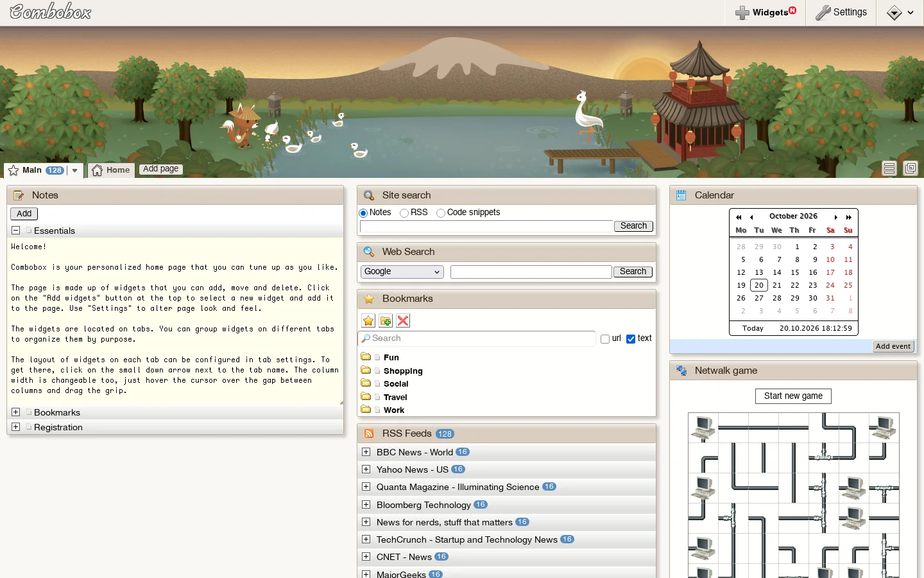Screen dimensions: 924x578
Task: Open the Google search engine dropdown
Action: [402, 272]
